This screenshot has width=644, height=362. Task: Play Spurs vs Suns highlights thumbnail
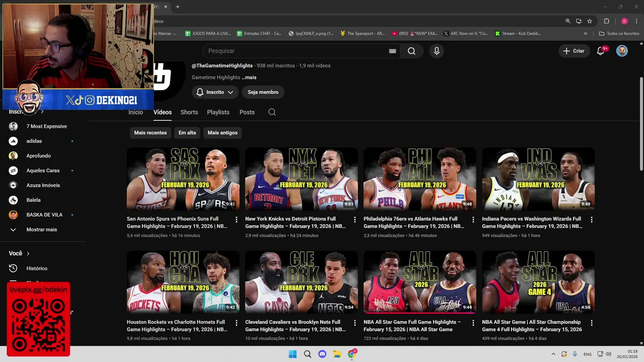click(x=183, y=178)
